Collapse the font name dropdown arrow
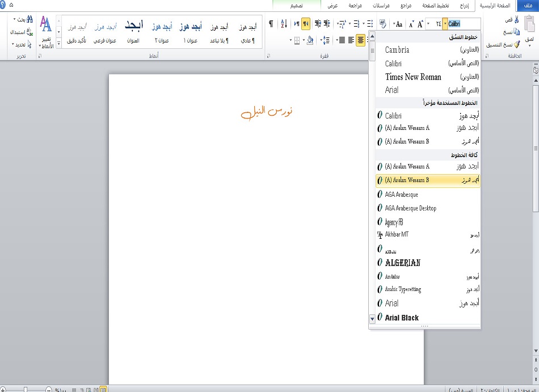The image size is (539, 392). (x=445, y=24)
